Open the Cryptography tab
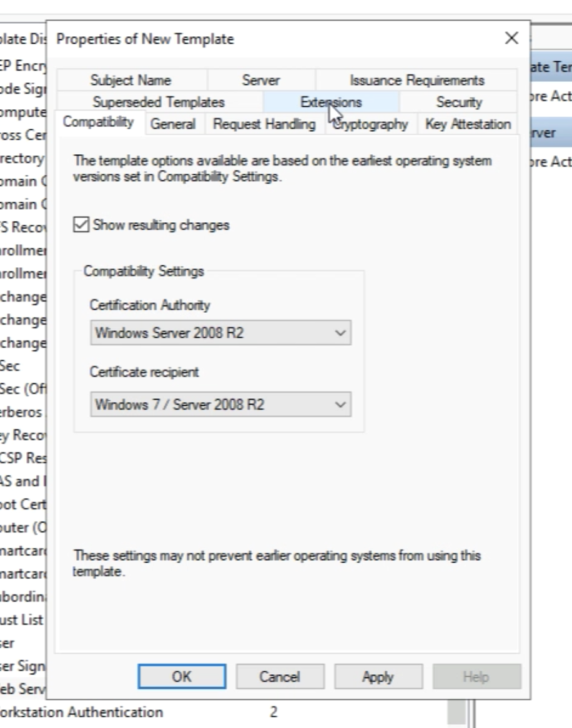Viewport: 572px width, 728px height. pos(370,124)
